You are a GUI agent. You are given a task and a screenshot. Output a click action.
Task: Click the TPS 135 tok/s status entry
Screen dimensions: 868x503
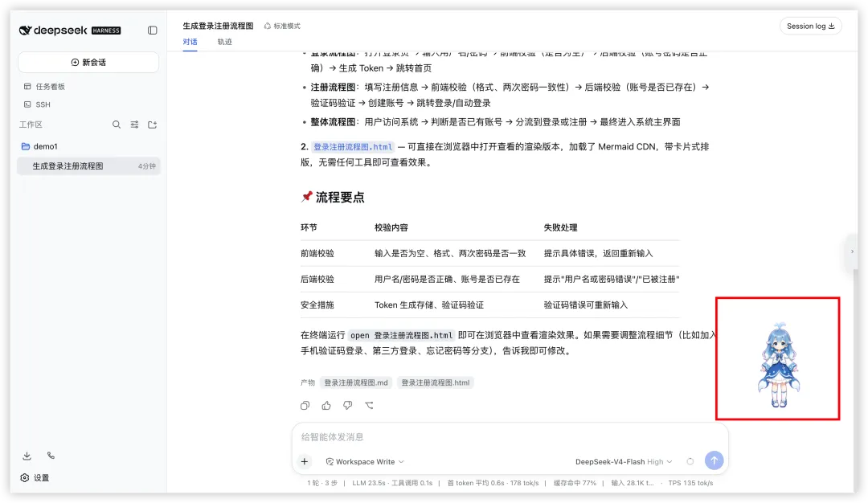click(x=690, y=484)
